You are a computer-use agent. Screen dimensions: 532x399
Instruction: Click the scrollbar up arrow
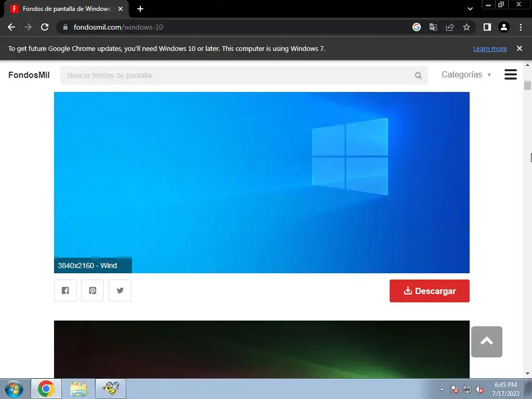click(x=527, y=65)
